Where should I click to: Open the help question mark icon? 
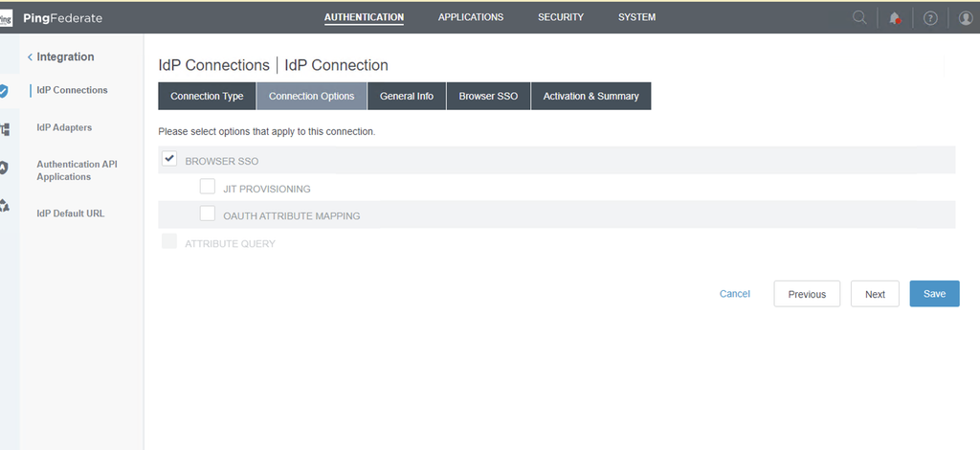coord(930,18)
